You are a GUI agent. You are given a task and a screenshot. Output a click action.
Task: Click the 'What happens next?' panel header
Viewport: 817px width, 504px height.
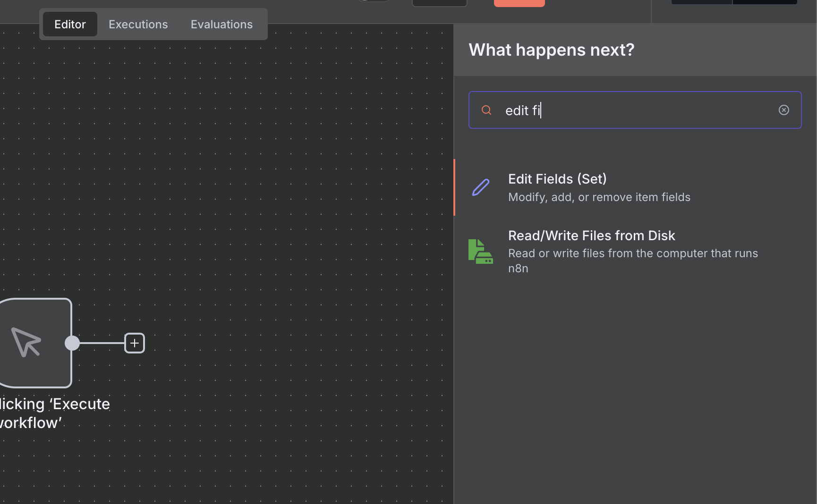tap(551, 50)
